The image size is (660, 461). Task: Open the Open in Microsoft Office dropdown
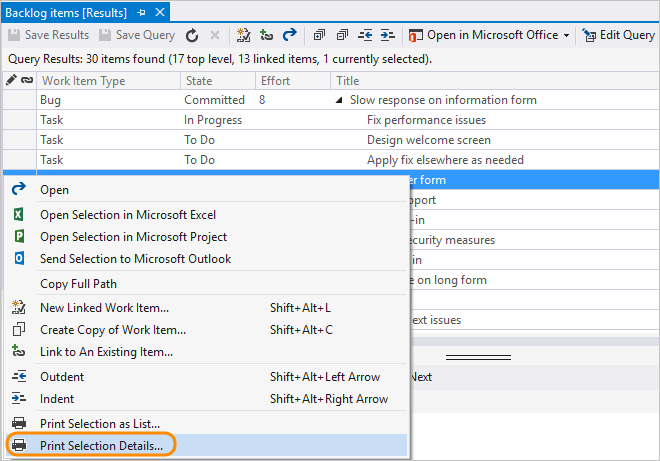[x=566, y=35]
